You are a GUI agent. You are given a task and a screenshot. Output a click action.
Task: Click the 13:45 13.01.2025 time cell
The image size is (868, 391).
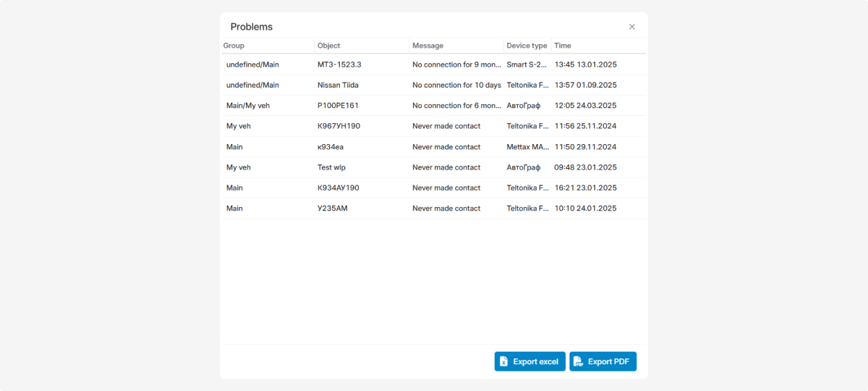tap(585, 64)
